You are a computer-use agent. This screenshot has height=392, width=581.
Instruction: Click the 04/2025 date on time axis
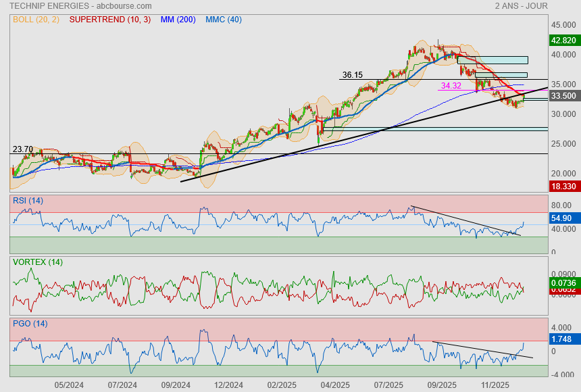coord(334,385)
